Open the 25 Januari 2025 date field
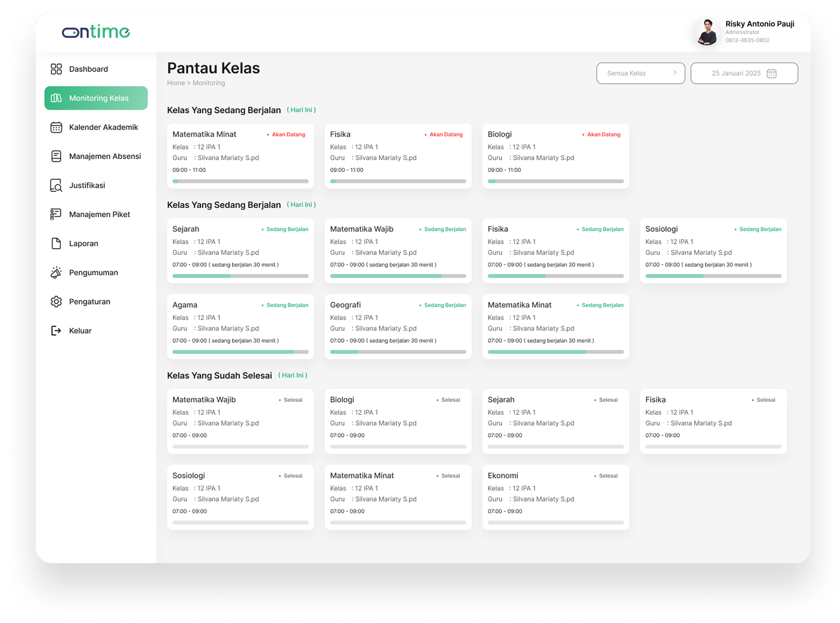The height and width of the screenshot is (623, 840). (x=744, y=73)
